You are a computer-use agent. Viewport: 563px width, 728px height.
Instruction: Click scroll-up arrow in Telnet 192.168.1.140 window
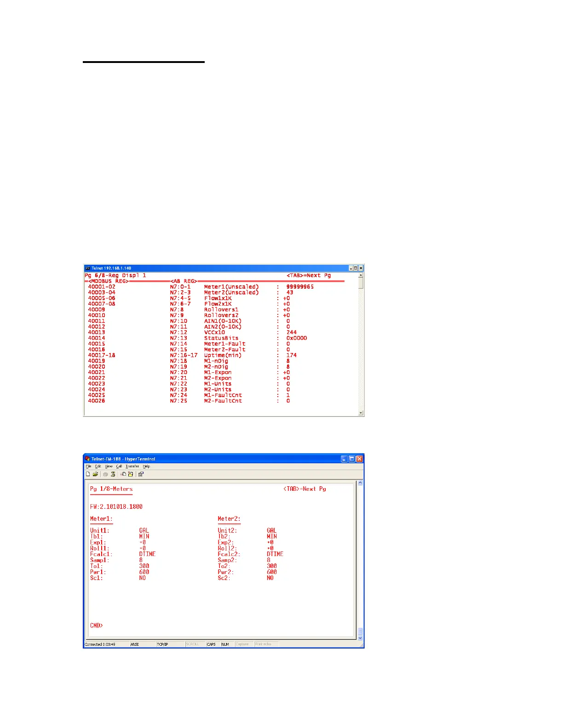coord(361,275)
